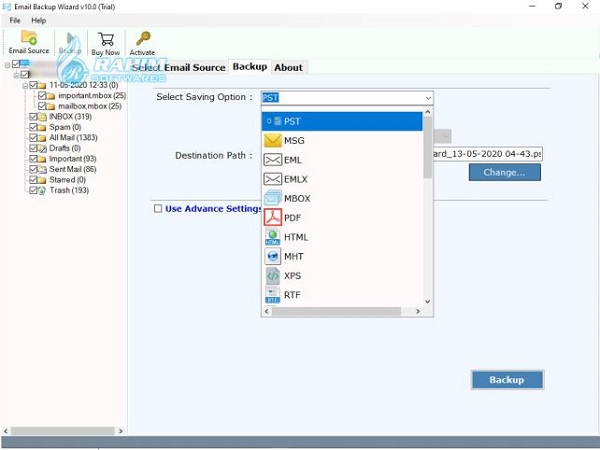Uncheck the INBOX (319) checkbox
The width and height of the screenshot is (600, 450).
point(33,116)
